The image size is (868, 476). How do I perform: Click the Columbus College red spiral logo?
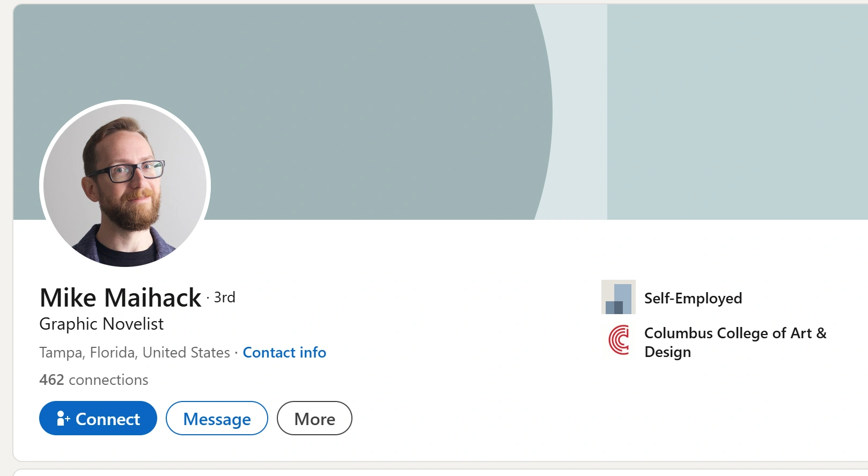[619, 340]
